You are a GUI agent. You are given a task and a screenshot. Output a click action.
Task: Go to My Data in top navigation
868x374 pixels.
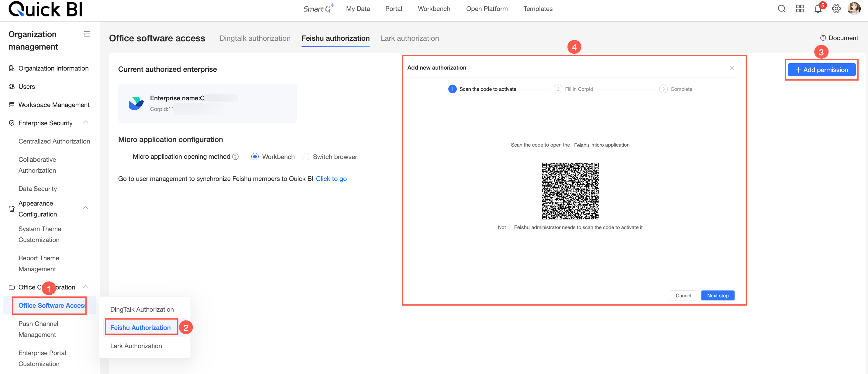pos(358,9)
